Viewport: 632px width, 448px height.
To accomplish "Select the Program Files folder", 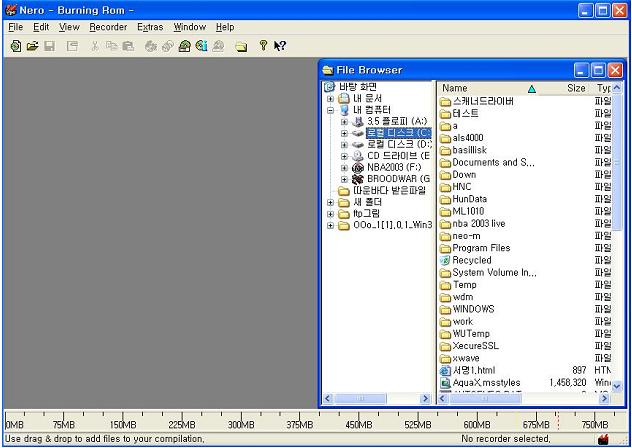I will pos(481,248).
